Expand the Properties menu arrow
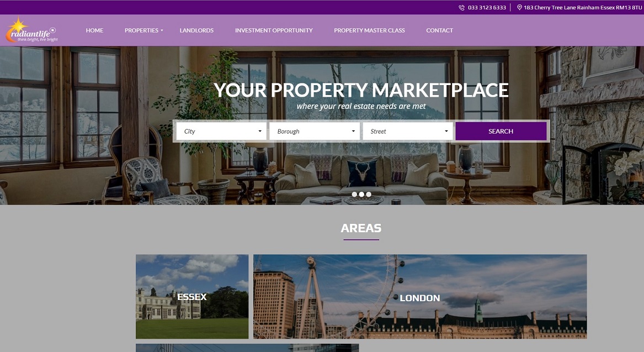The height and width of the screenshot is (352, 644). pyautogui.click(x=162, y=30)
